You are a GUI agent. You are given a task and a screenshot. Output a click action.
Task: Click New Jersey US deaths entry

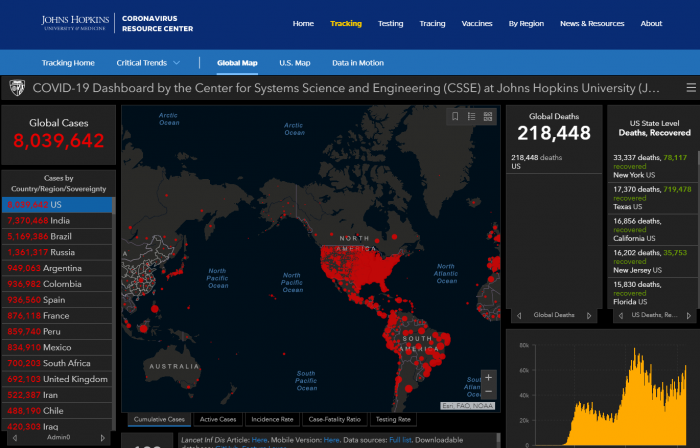click(652, 261)
